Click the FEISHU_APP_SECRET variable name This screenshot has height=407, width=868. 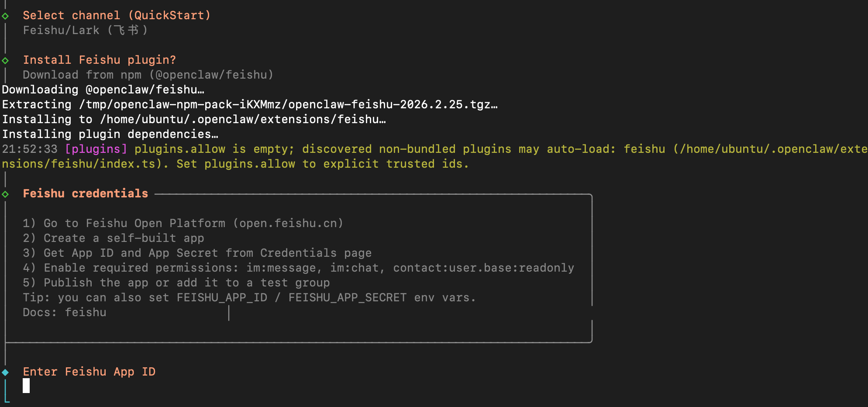[x=348, y=298]
